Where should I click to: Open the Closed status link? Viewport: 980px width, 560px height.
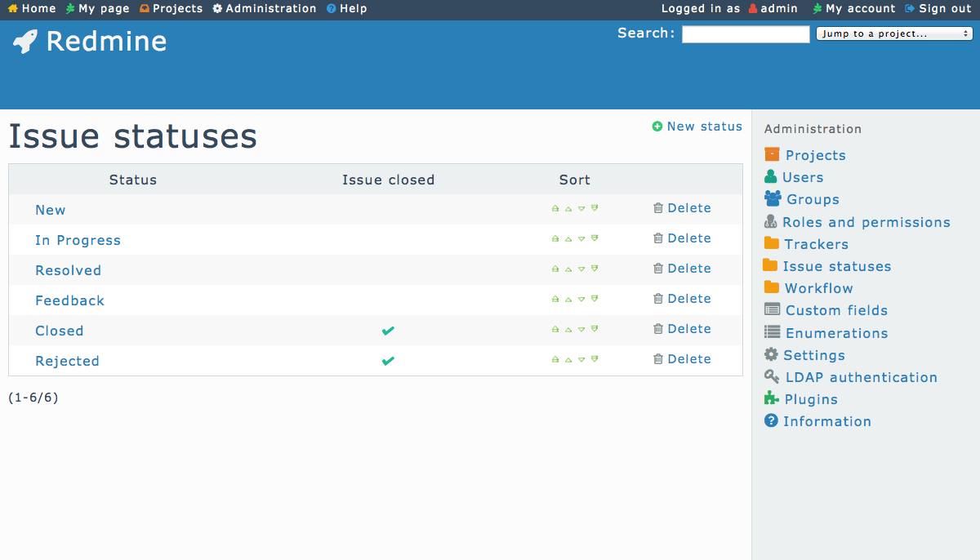point(59,331)
